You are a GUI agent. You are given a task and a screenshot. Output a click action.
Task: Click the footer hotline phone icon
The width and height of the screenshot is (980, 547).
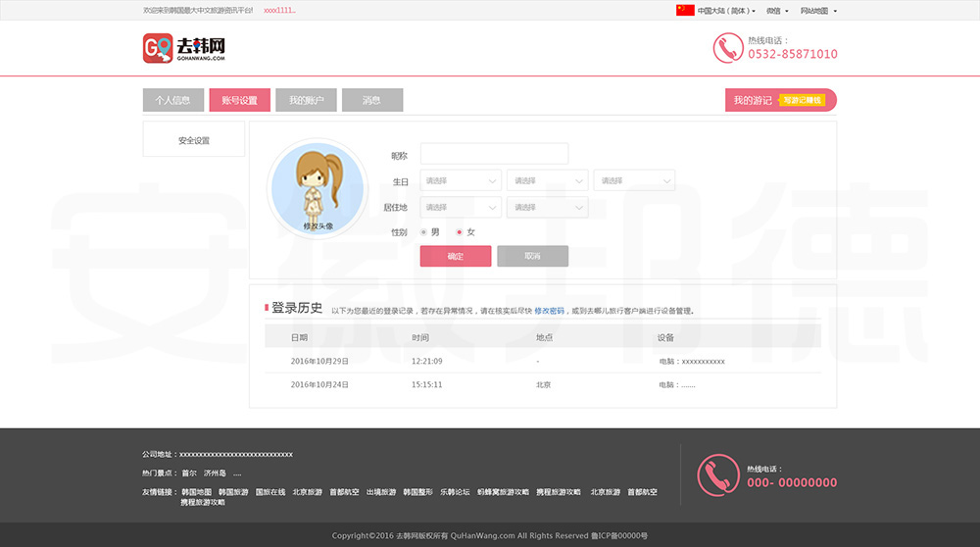(x=718, y=474)
